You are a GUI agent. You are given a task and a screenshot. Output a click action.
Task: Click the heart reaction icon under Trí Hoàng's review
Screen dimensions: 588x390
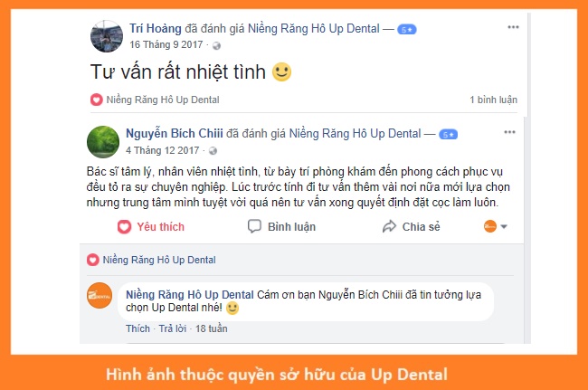[x=97, y=100]
